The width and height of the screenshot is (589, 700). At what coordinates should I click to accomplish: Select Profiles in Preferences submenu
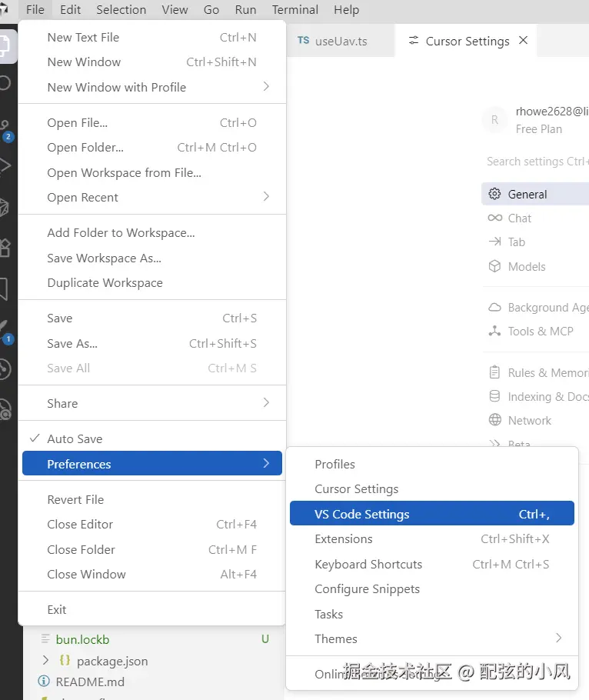point(432,465)
